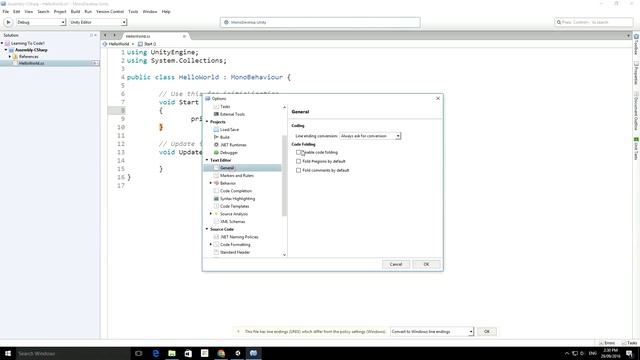Open the Standard Header icon
This screenshot has height=360, width=640.
[x=216, y=252]
